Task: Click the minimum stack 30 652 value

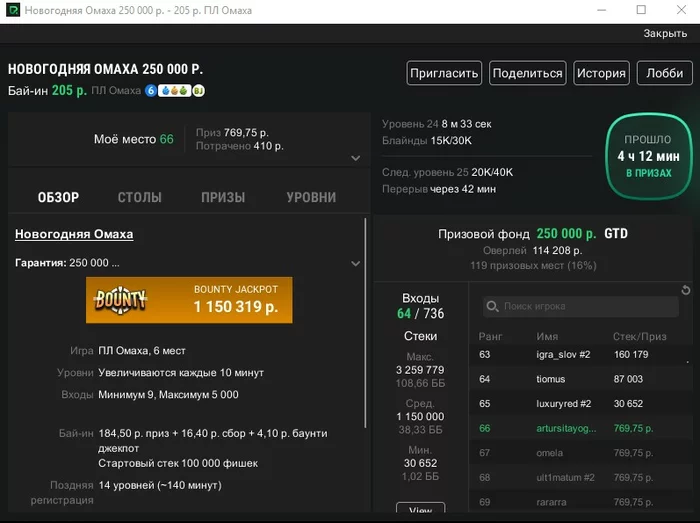Action: [421, 463]
